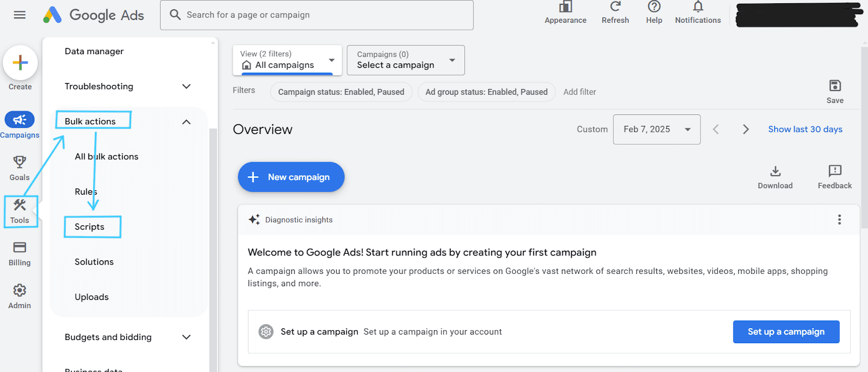This screenshot has width=868, height=372.
Task: Open the hamburger main menu
Action: (x=20, y=15)
